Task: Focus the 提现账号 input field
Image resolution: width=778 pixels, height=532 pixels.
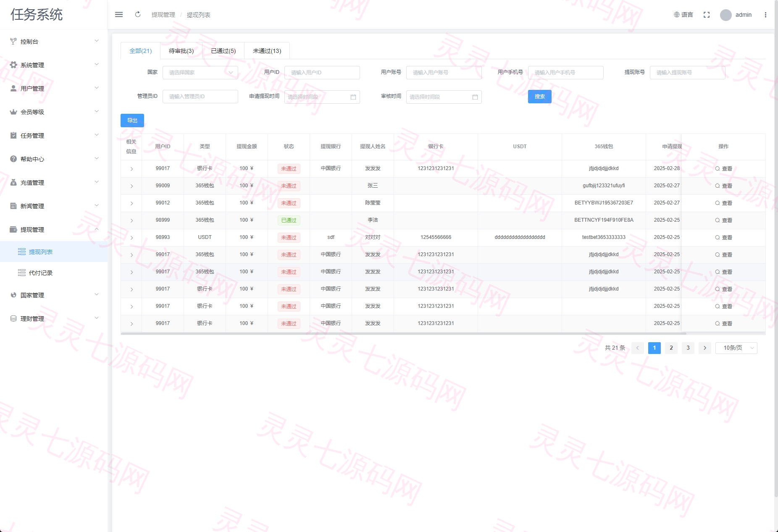Action: tap(688, 73)
